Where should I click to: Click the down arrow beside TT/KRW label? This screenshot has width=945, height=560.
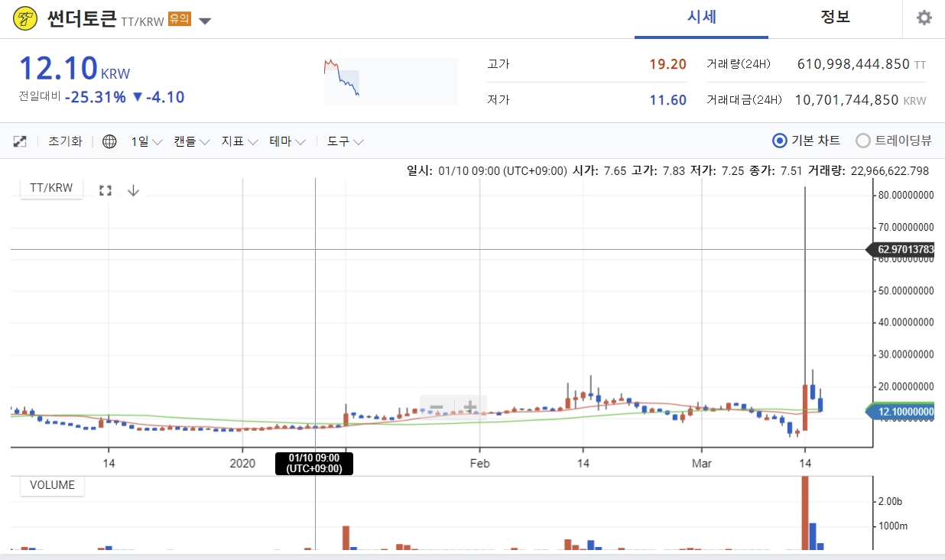pyautogui.click(x=133, y=190)
